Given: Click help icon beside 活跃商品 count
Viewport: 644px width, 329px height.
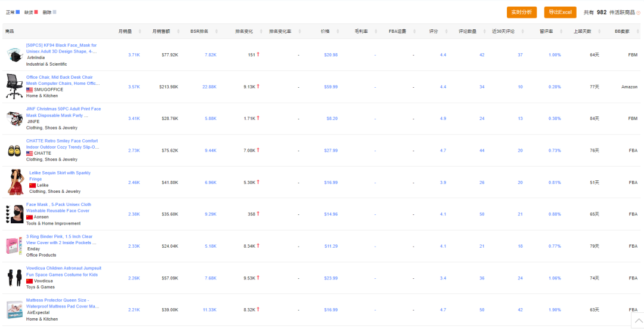Looking at the screenshot, I should click(638, 13).
